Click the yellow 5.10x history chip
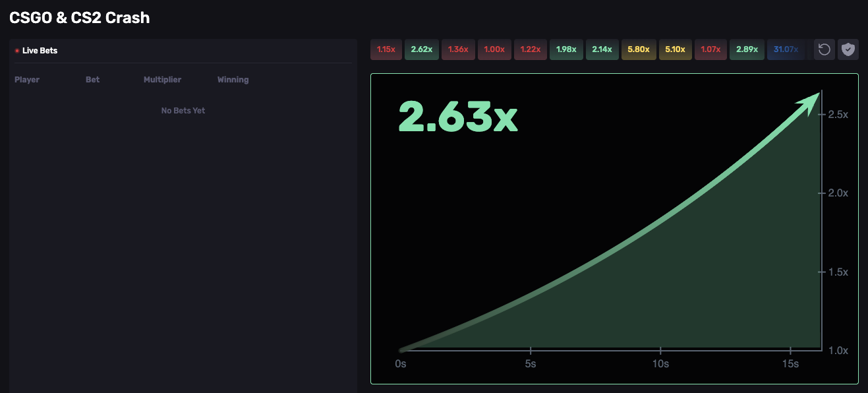Image resolution: width=868 pixels, height=393 pixels. [x=675, y=49]
